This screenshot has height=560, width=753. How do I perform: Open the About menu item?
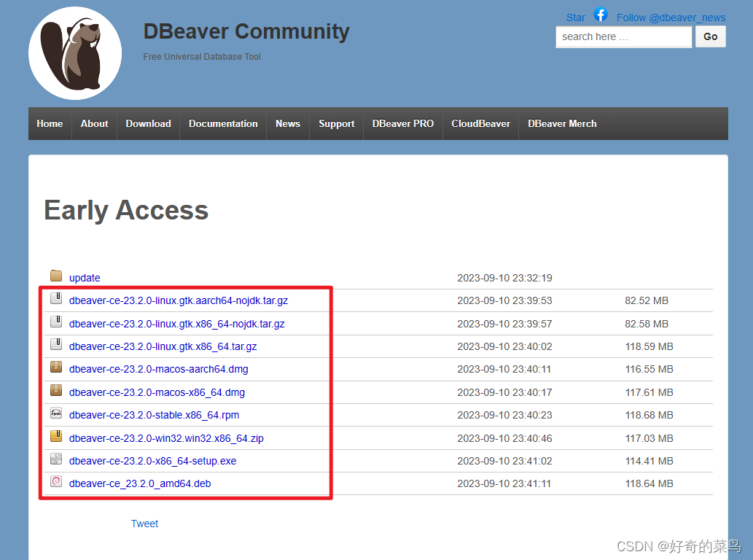95,123
